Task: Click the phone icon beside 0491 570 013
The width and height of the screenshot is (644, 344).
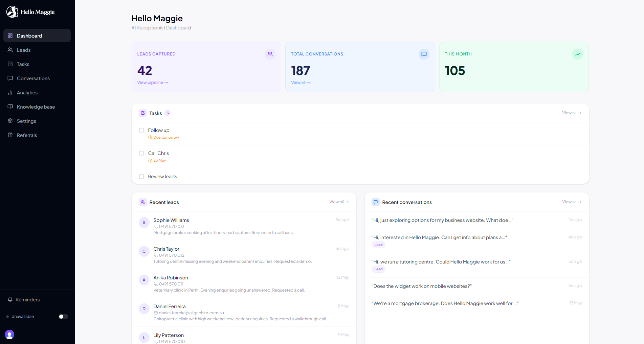Action: [156, 227]
